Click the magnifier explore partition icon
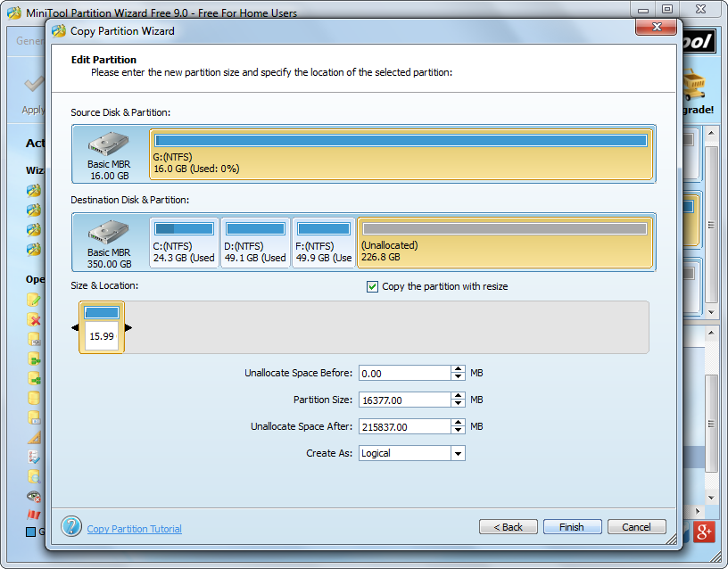Image resolution: width=728 pixels, height=569 pixels. pos(34,476)
